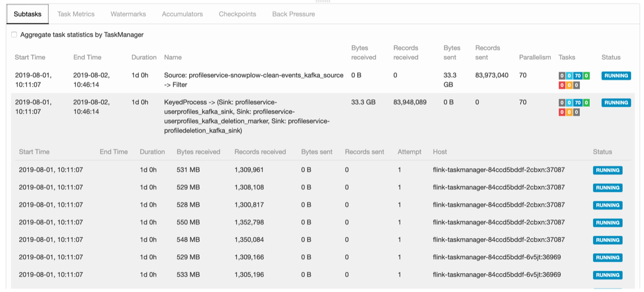Click the red 0 badge in Source row
Image resolution: width=644 pixels, height=292 pixels.
click(x=562, y=85)
